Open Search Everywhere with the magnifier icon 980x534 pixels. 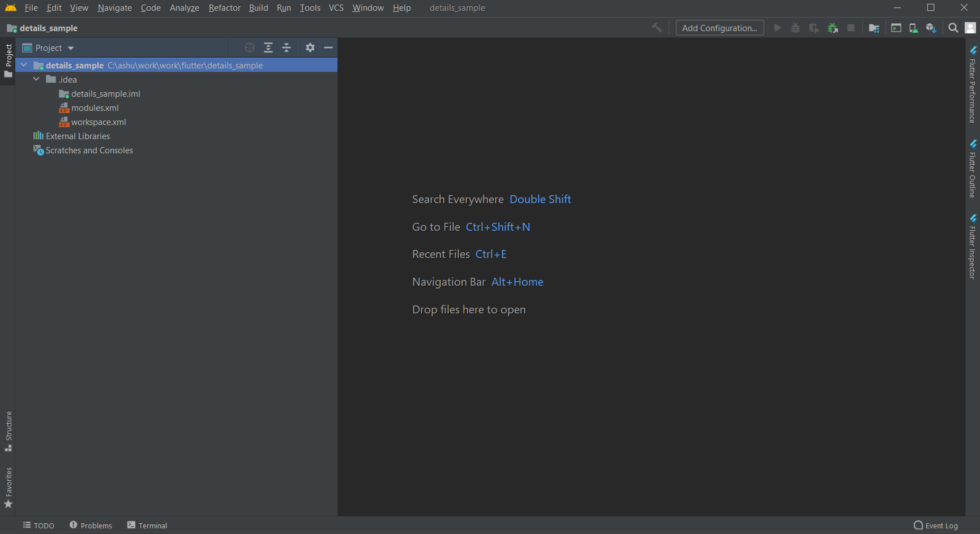tap(953, 27)
